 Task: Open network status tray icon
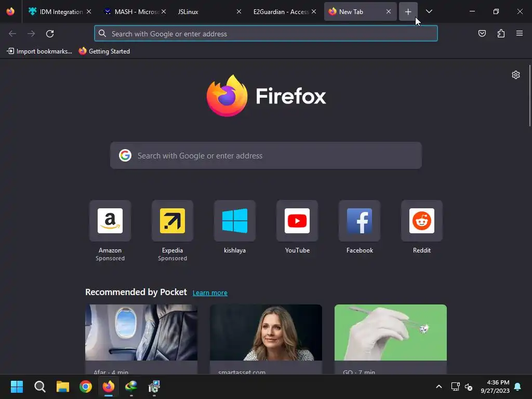[x=455, y=387]
